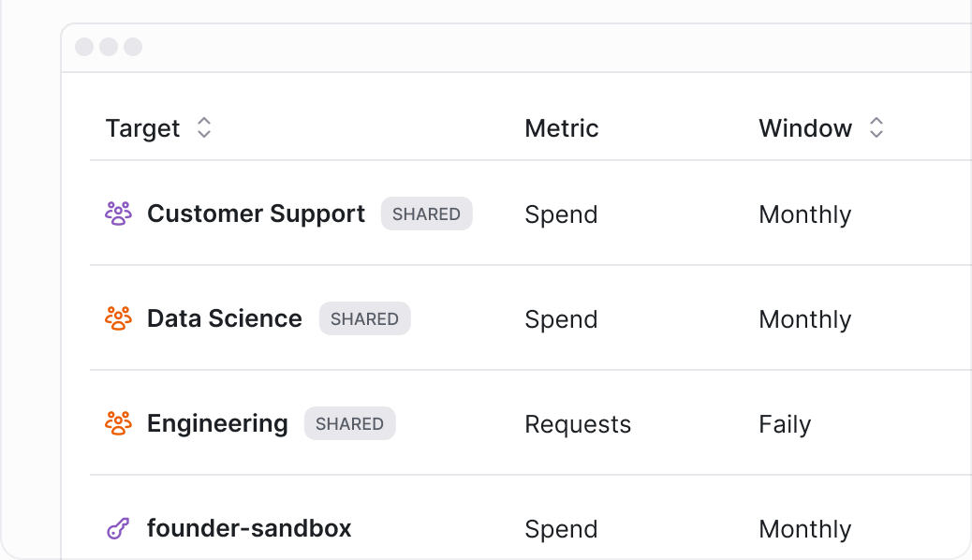Viewport: 972px width, 560px height.
Task: Sort table by the Window column arrows
Action: click(876, 127)
